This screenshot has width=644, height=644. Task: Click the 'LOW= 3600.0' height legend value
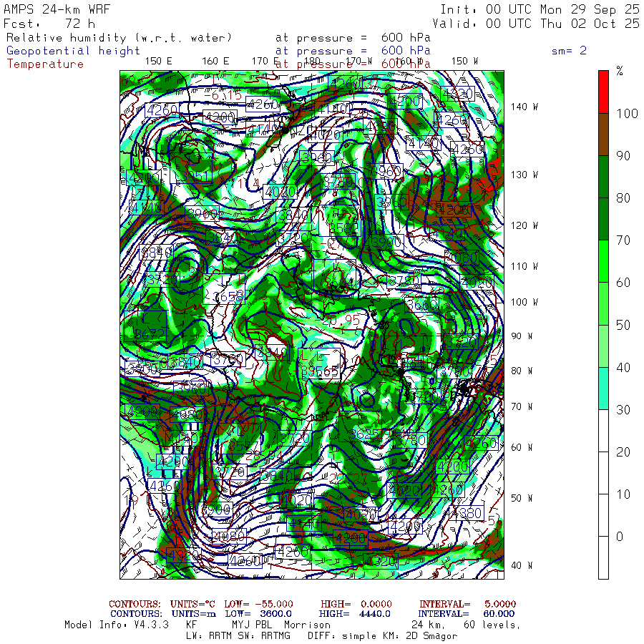point(258,614)
